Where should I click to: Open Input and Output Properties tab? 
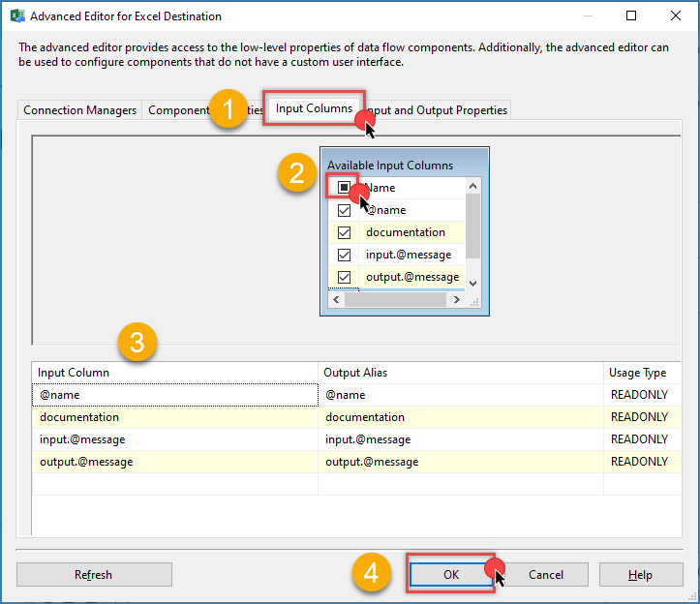[x=442, y=110]
